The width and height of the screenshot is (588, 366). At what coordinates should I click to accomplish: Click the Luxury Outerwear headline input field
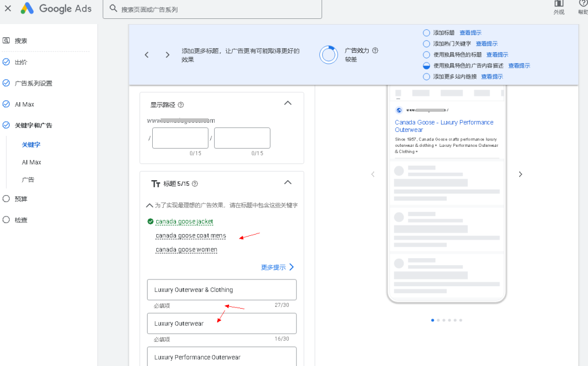tap(221, 323)
